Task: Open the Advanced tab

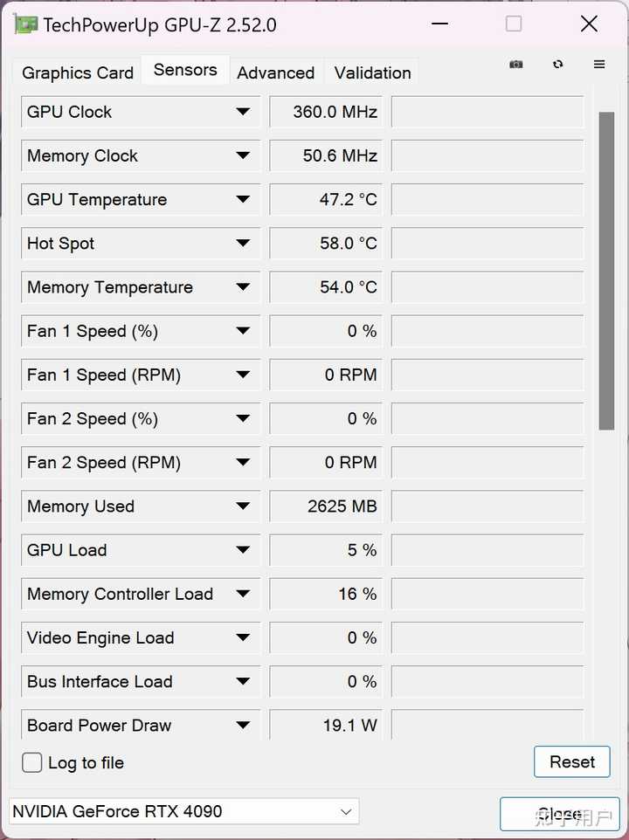Action: [275, 72]
